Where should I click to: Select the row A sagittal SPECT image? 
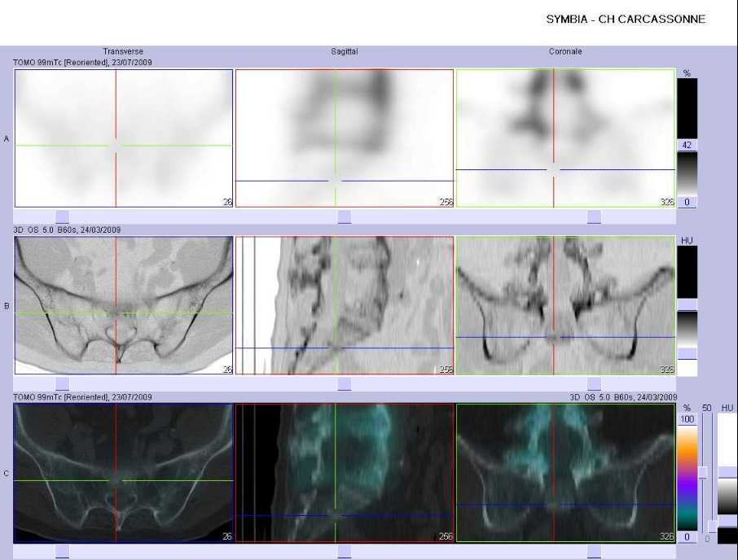point(345,138)
